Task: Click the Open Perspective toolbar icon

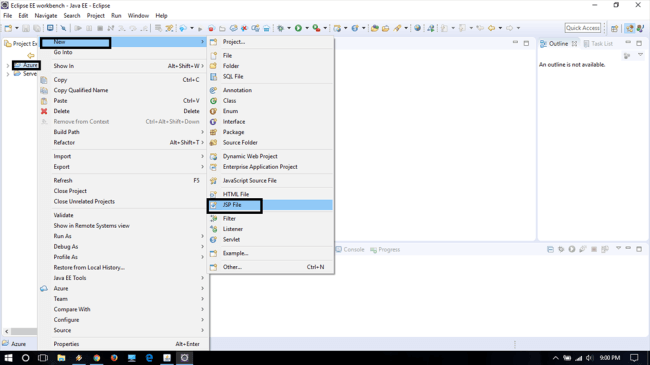Action: tap(614, 28)
